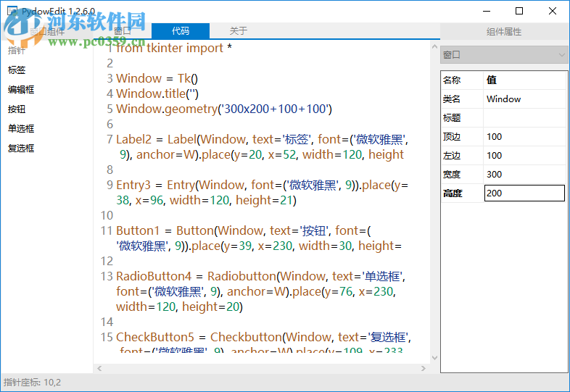
Task: Maximize the PydowEdit window
Action: pyautogui.click(x=519, y=11)
